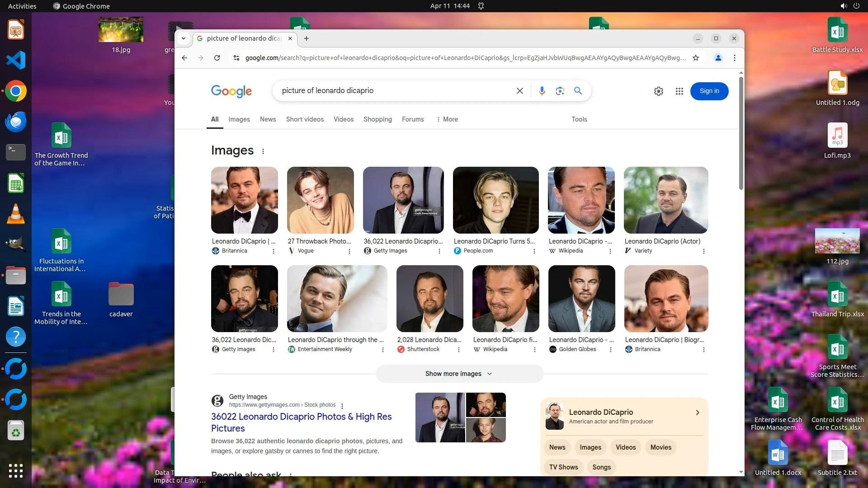Open Google quick settings gear icon

659,91
